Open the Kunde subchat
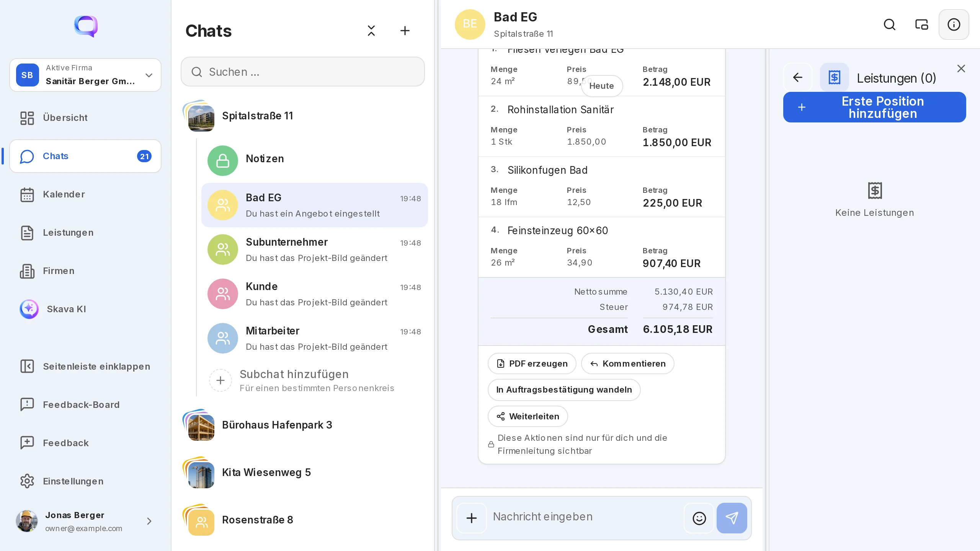980x551 pixels. click(314, 293)
